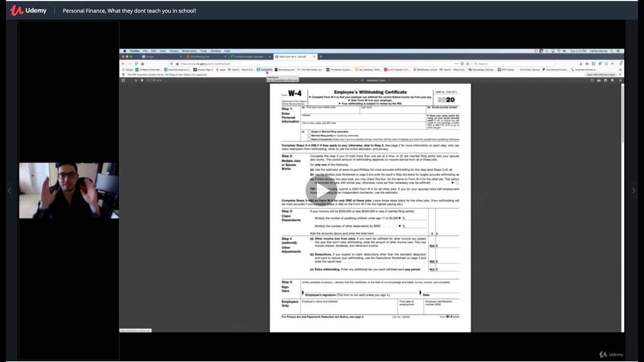Download the PDF document
This screenshot has height=362, width=644.
coord(606,80)
